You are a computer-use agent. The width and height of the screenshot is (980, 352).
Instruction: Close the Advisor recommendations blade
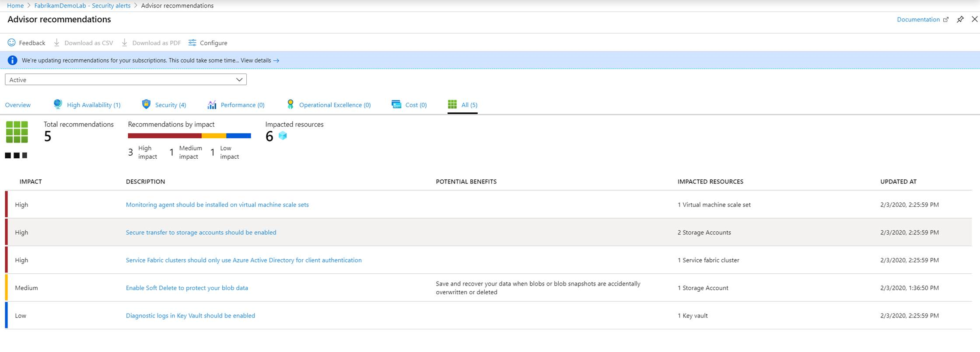click(974, 19)
